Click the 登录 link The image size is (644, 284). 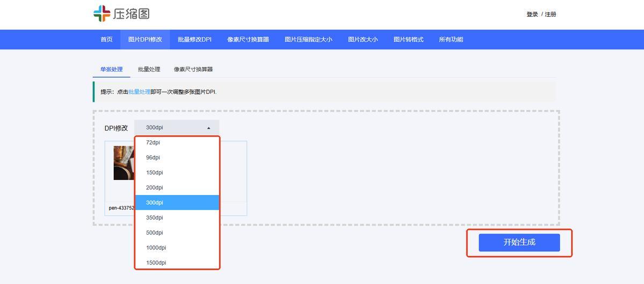[532, 14]
